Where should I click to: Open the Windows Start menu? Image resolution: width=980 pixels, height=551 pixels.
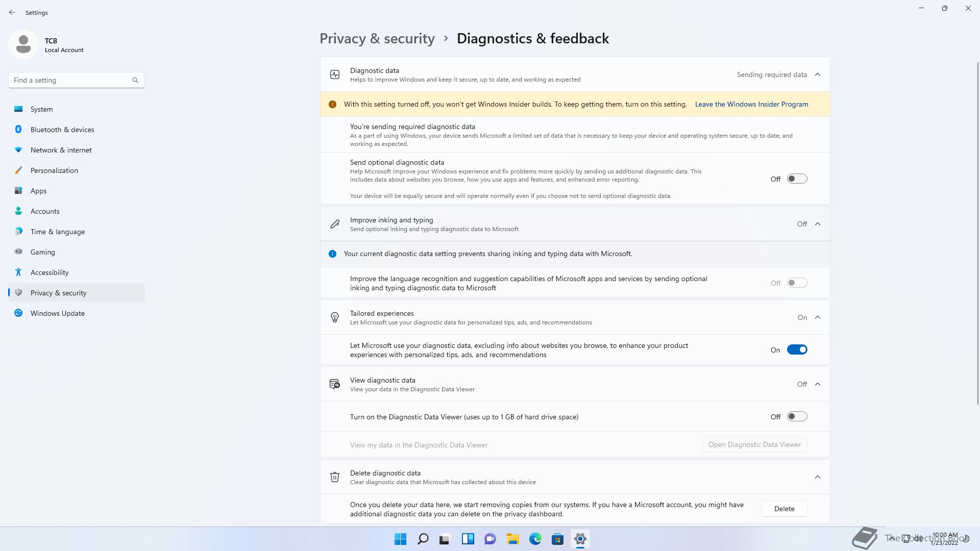click(401, 539)
